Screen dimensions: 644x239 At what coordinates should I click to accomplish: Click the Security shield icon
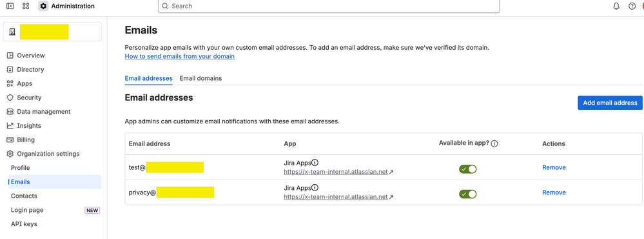coord(10,98)
